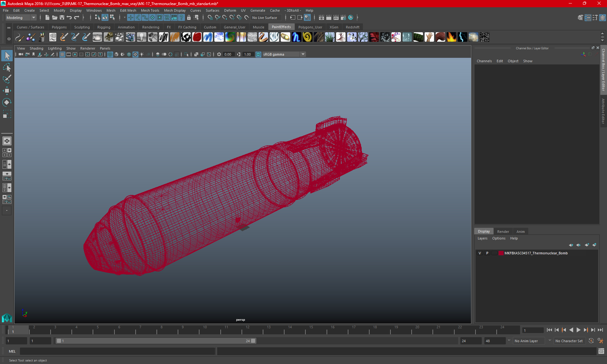Open the Render layer tab
Image resolution: width=607 pixels, height=364 pixels.
click(x=503, y=232)
